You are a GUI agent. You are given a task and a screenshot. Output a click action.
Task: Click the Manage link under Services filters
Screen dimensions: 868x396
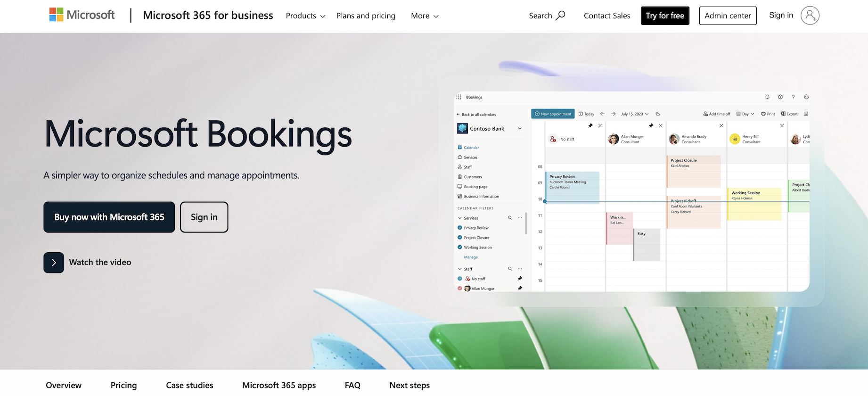(471, 257)
